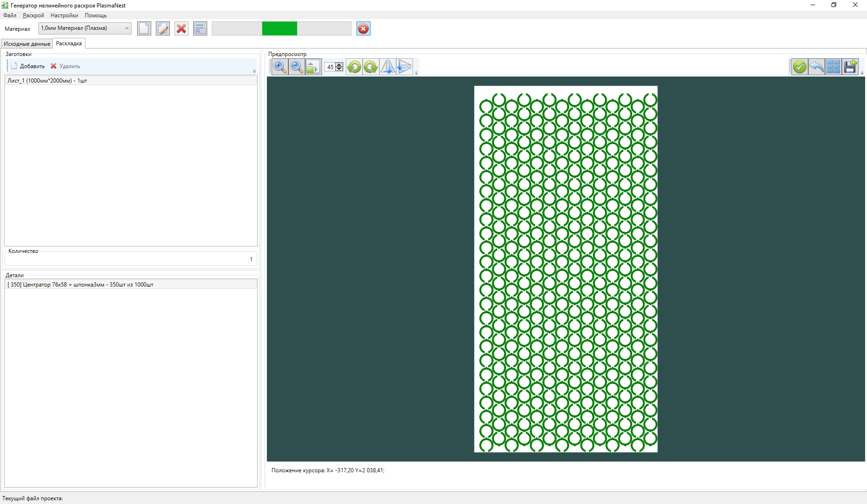867x504 pixels.
Task: Flip part vertically
Action: (405, 67)
